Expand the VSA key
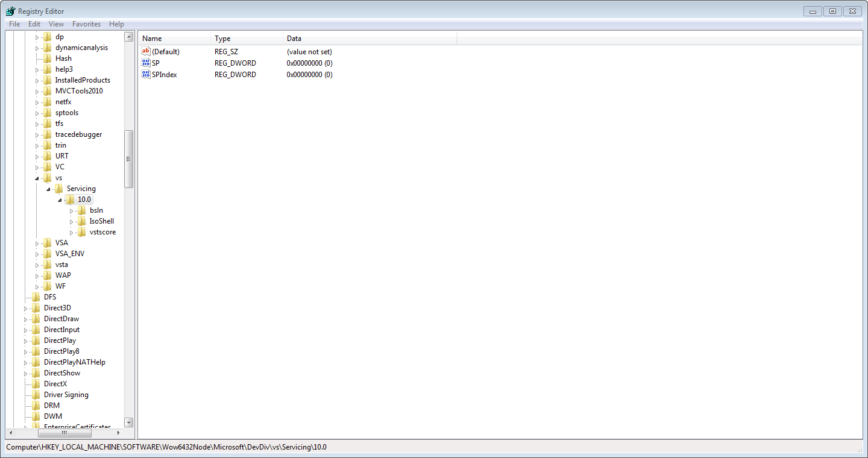The height and width of the screenshot is (458, 868). point(37,242)
